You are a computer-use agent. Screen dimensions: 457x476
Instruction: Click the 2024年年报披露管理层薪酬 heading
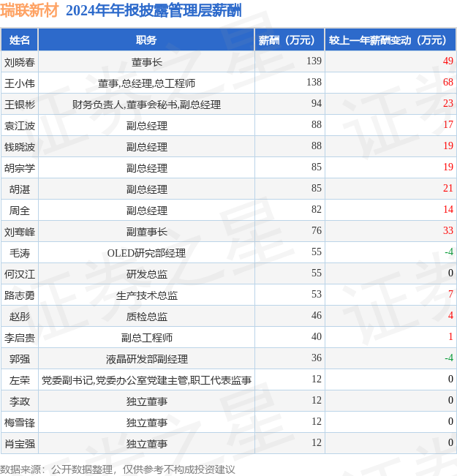(154, 10)
